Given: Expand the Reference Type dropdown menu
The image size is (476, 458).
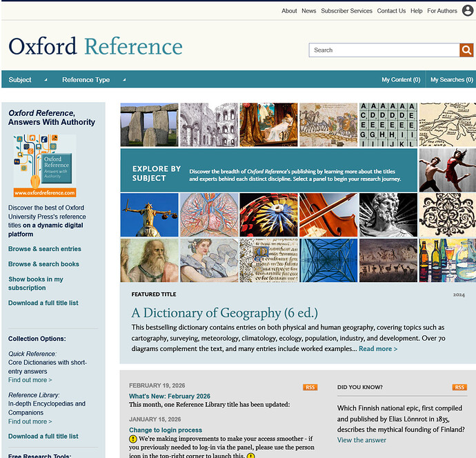Looking at the screenshot, I should [90, 80].
